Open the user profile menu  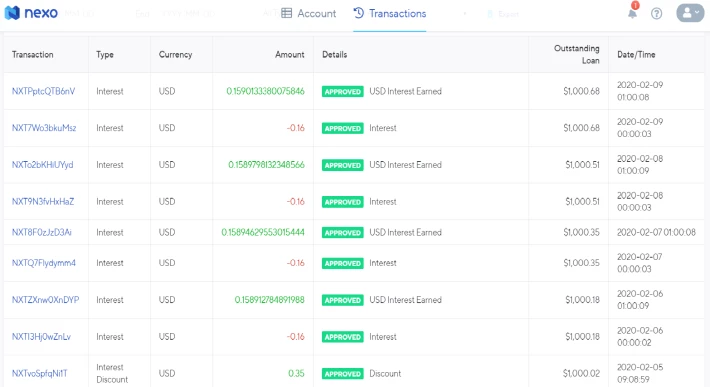pos(690,13)
